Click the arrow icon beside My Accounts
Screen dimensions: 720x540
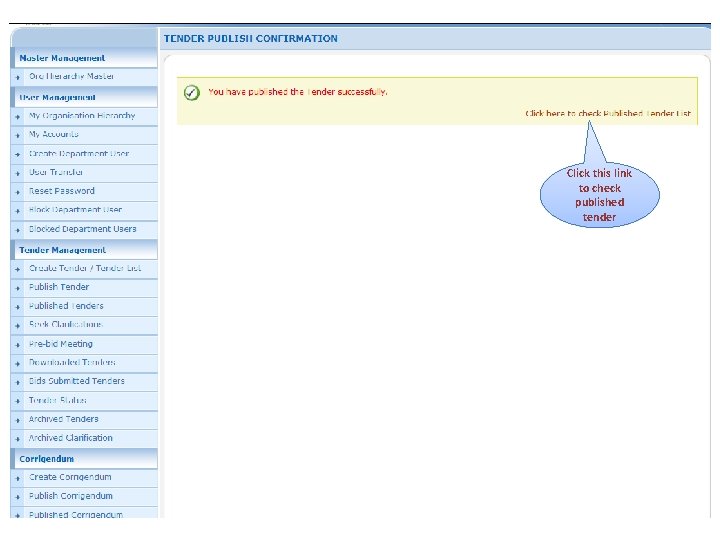[17, 136]
